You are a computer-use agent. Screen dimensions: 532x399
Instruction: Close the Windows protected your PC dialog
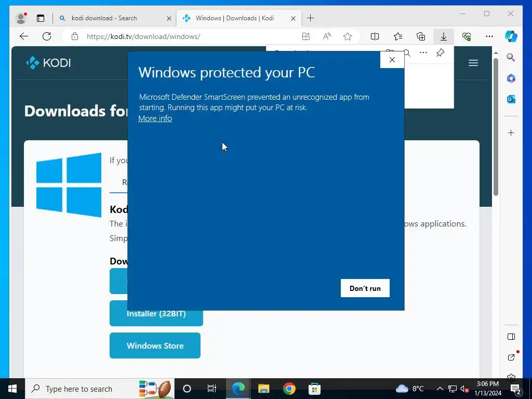point(392,60)
